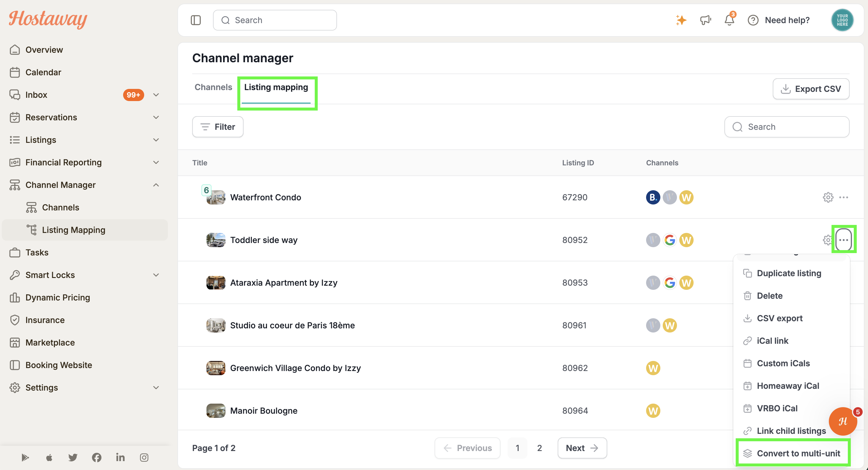Viewport: 868px width, 470px height.
Task: Select the Listing mapping tab
Action: tap(276, 87)
